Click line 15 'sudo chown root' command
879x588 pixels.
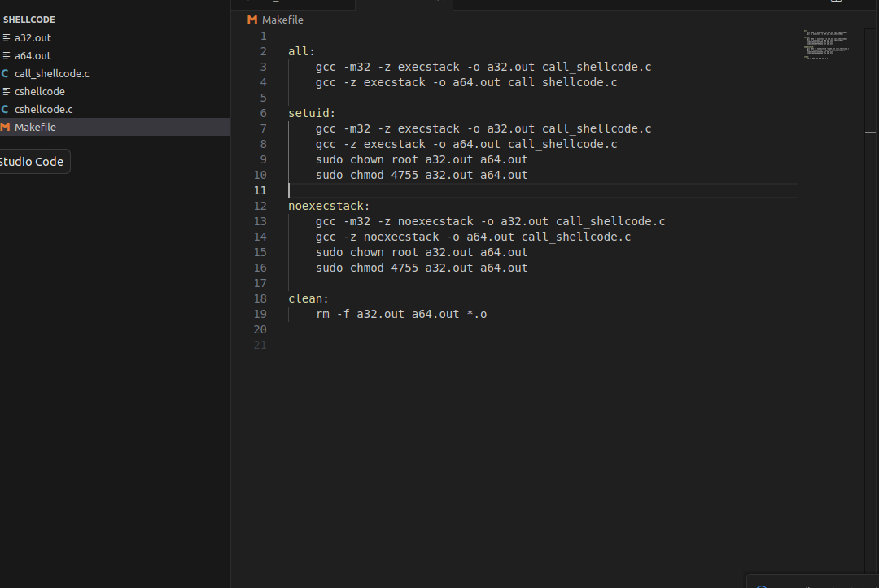(x=422, y=253)
